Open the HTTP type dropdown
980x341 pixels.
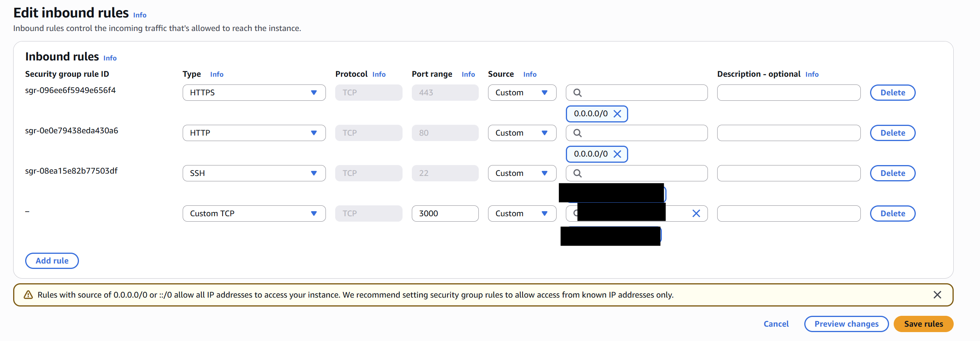coord(254,133)
